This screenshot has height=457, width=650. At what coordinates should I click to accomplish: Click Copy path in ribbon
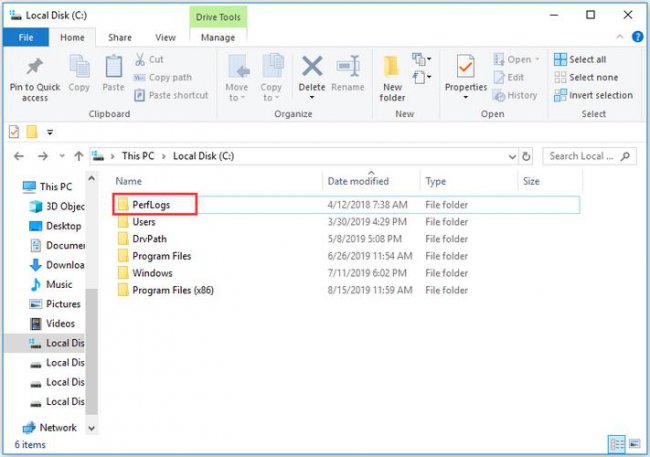(x=162, y=78)
